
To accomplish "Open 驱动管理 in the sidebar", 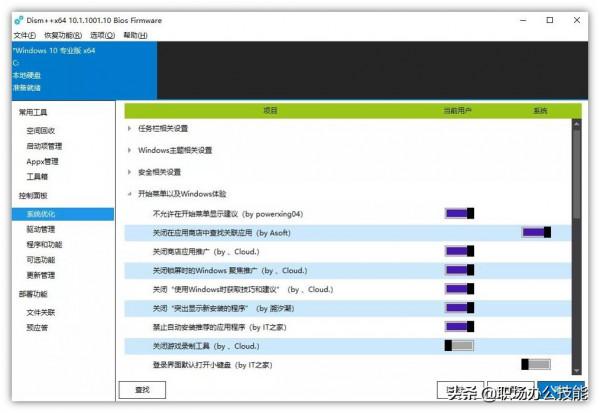I will [x=41, y=229].
